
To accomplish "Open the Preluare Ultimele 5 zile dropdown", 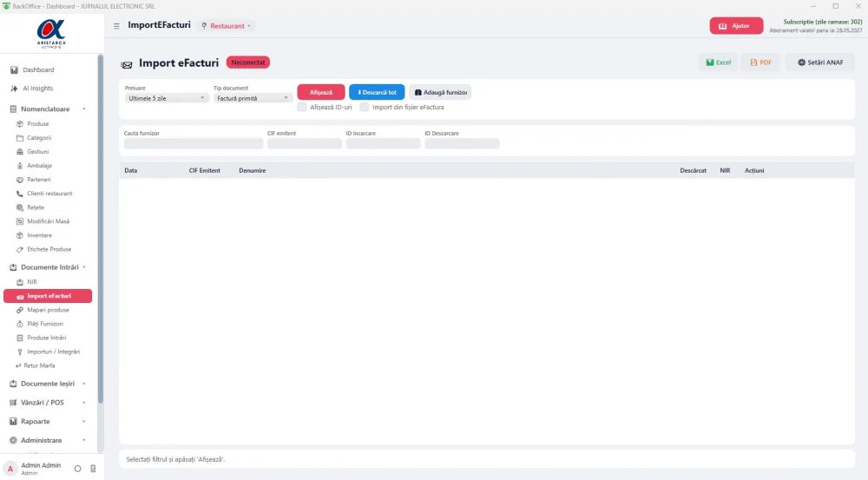I will [x=167, y=98].
